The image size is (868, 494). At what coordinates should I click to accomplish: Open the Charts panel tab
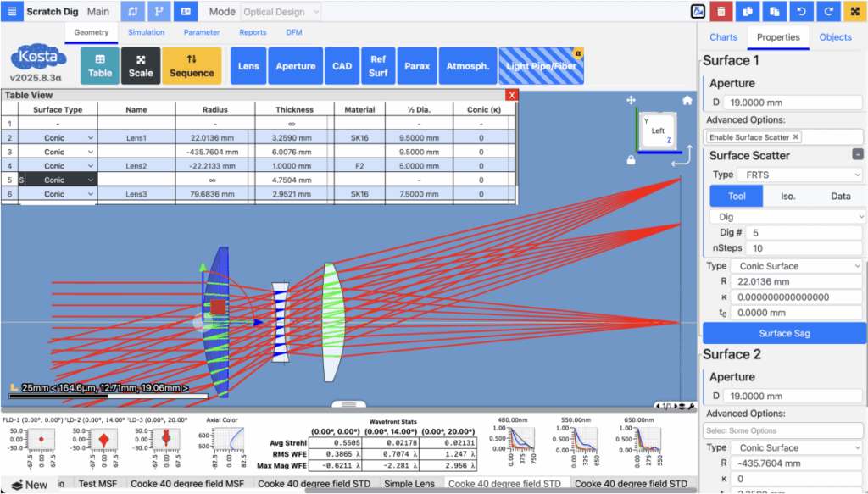click(x=723, y=37)
